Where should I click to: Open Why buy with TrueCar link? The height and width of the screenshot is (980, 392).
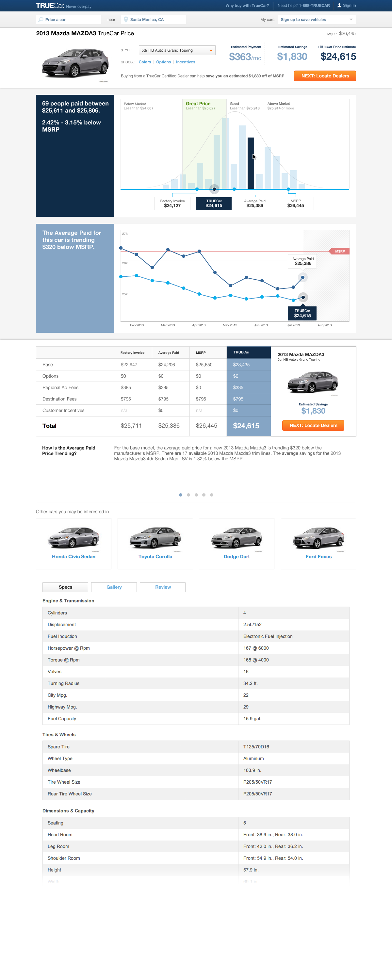247,6
